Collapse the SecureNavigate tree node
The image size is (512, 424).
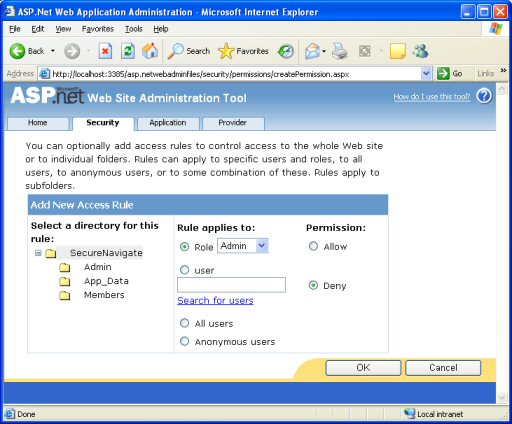coord(38,253)
